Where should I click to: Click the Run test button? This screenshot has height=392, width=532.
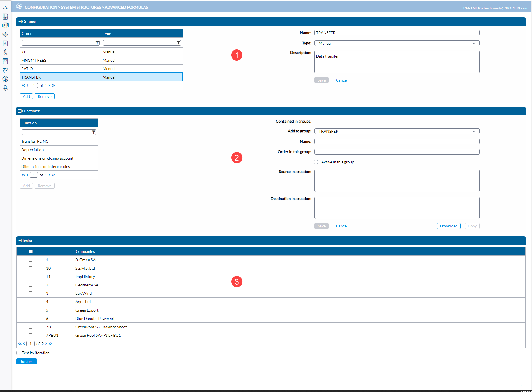[27, 362]
